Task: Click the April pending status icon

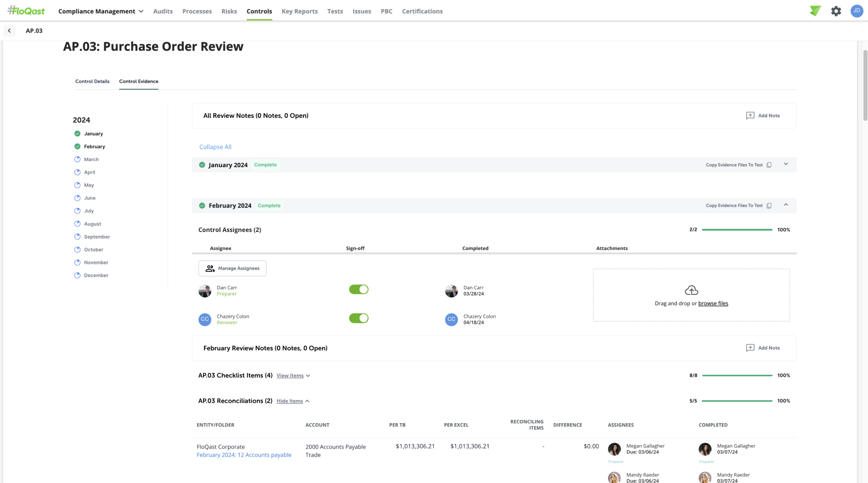Action: (77, 173)
